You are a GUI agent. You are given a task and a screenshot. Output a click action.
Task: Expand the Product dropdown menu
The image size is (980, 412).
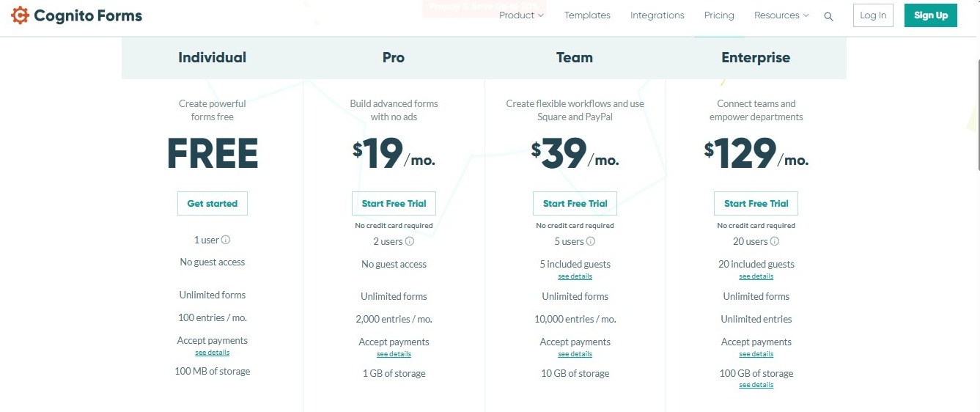tap(521, 15)
